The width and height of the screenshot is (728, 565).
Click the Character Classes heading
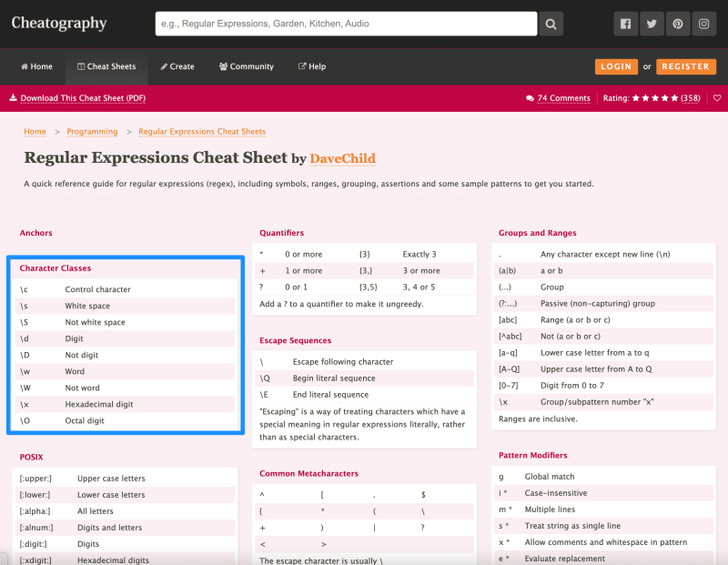tap(56, 267)
